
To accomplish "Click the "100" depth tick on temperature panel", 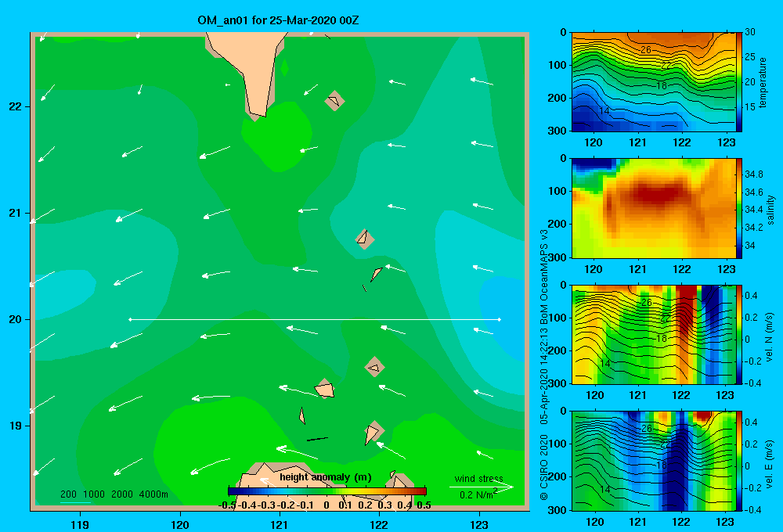I will (559, 65).
